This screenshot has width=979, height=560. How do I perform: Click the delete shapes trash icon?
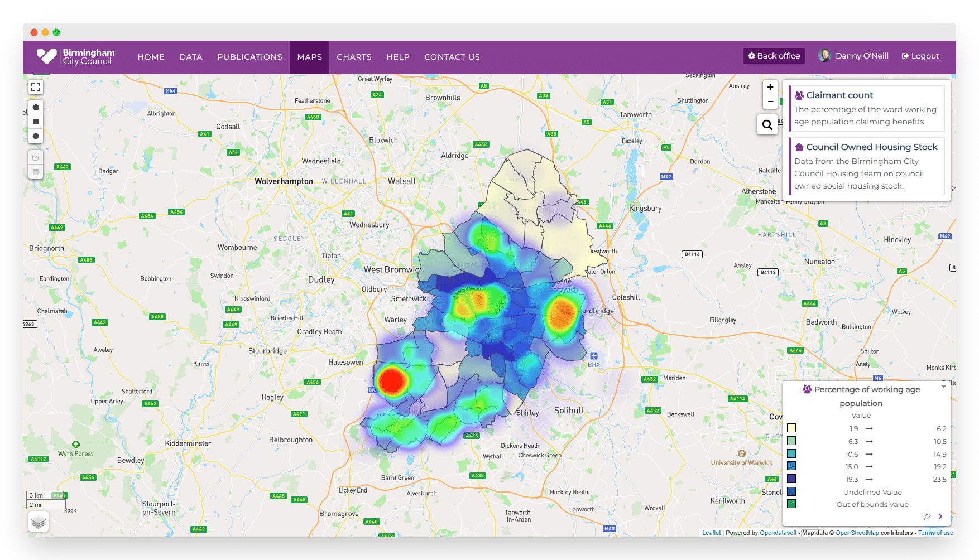pyautogui.click(x=36, y=172)
